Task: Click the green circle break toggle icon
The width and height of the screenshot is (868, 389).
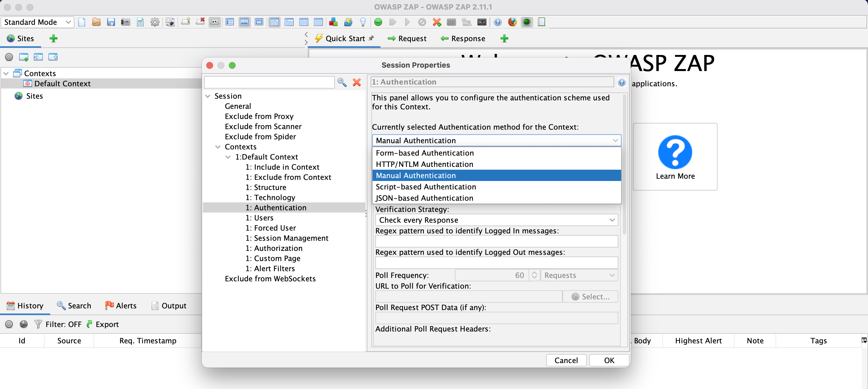Action: 378,22
